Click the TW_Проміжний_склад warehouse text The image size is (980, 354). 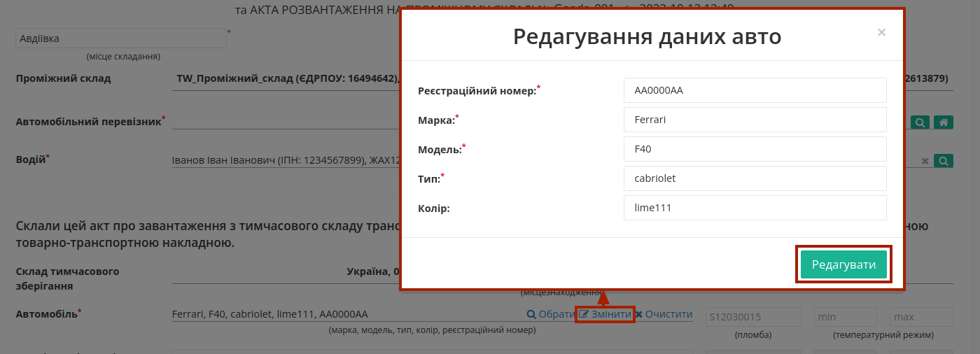287,78
